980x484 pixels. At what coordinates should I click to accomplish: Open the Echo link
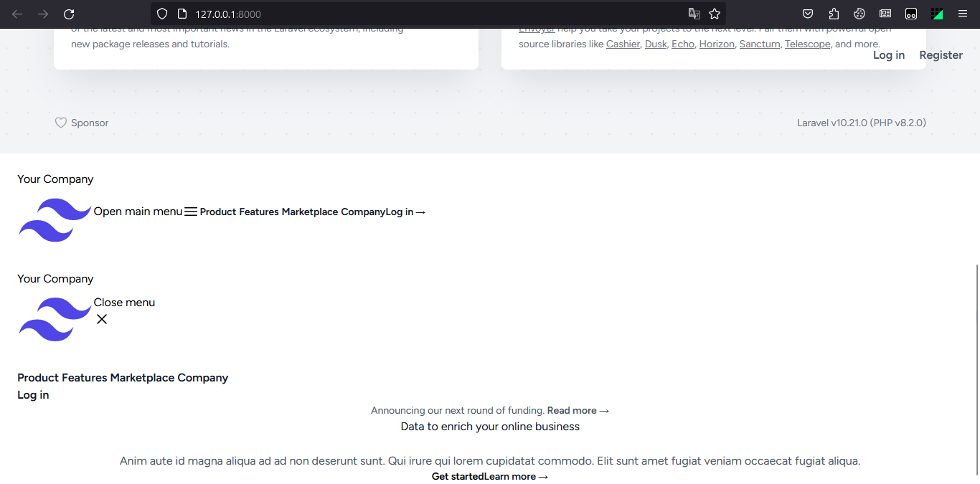(683, 44)
